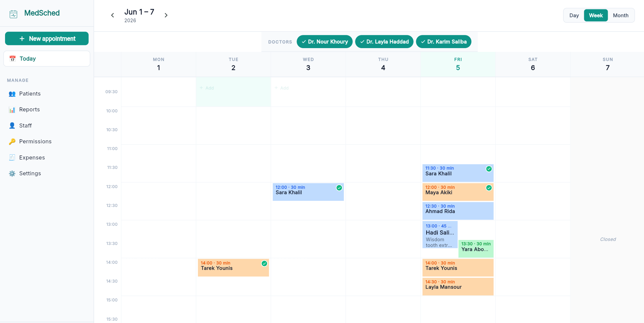Click the Closed label on Sunday
This screenshot has width=644, height=323.
(608, 240)
